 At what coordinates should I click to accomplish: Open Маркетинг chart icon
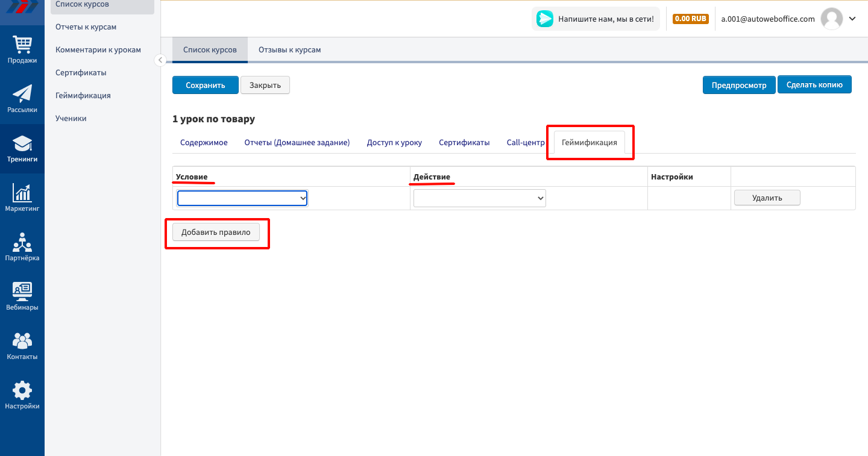pos(22,193)
